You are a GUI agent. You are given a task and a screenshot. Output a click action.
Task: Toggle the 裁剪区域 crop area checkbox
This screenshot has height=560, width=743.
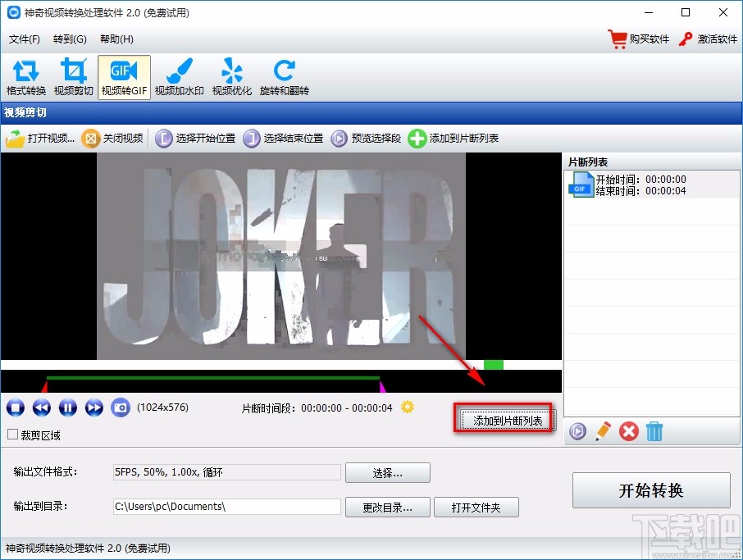tap(13, 435)
